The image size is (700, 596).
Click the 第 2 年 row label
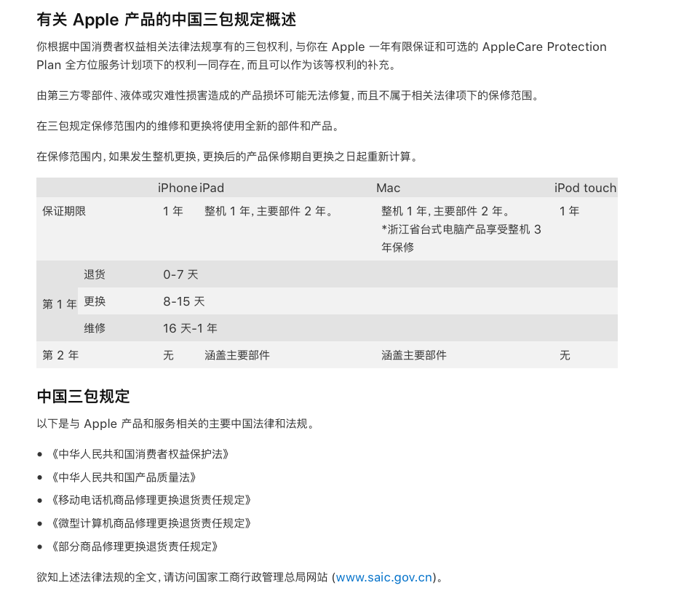pos(60,355)
